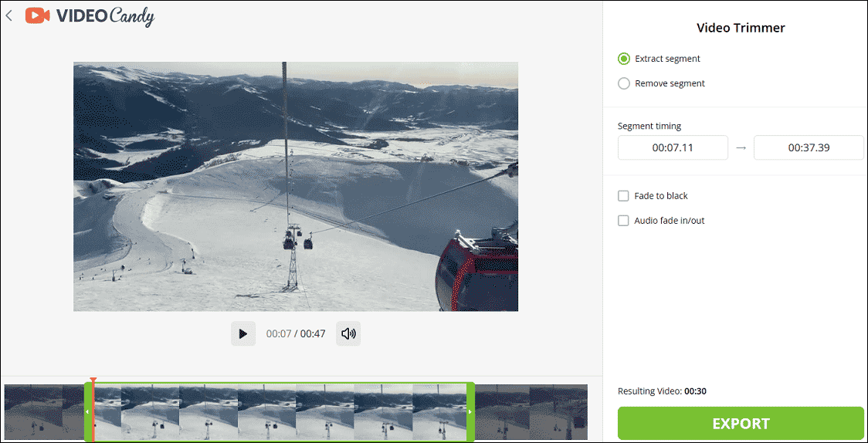Click the dimmed timeline section before the segment
Screen dimensions: 868x443
tap(44, 412)
